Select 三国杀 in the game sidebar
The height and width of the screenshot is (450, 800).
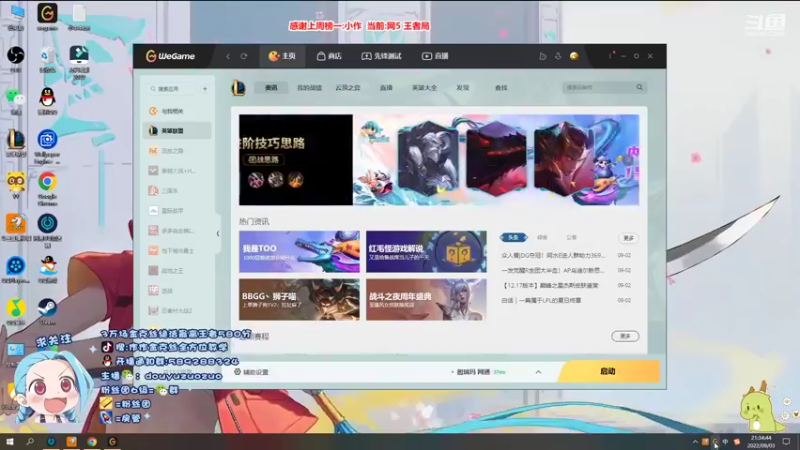(178, 191)
